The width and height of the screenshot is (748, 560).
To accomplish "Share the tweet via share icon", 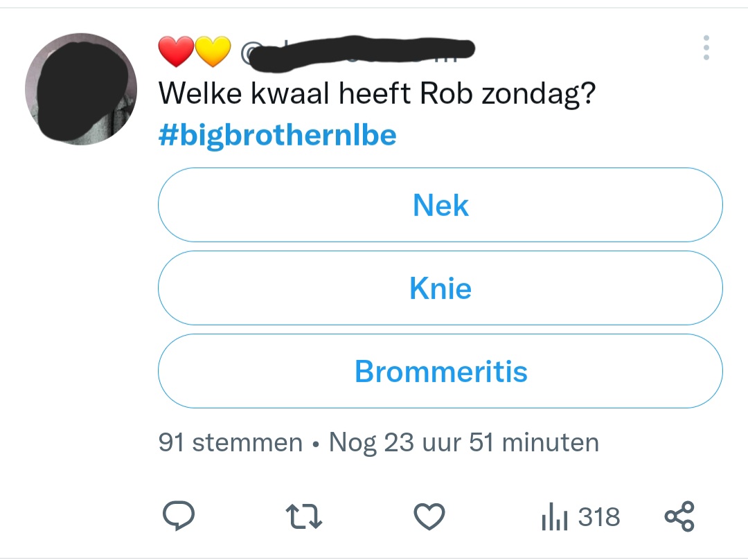I will (680, 516).
